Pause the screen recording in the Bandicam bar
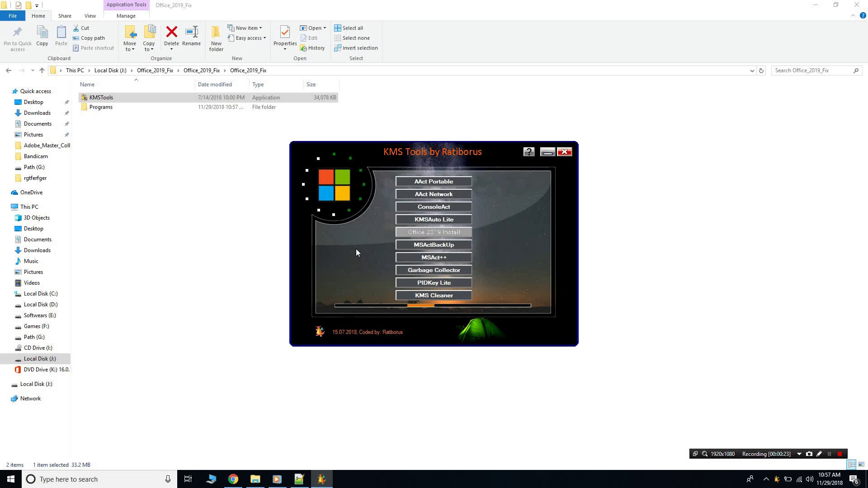This screenshot has width=868, height=488. click(830, 454)
